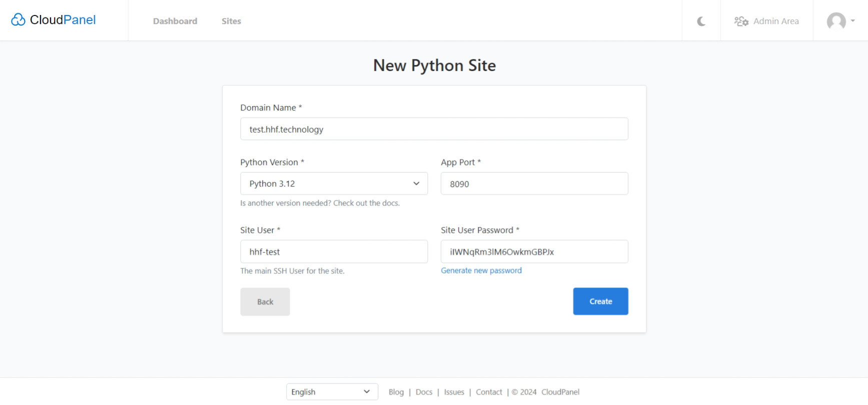This screenshot has width=868, height=405.
Task: Click the Back button
Action: point(265,301)
